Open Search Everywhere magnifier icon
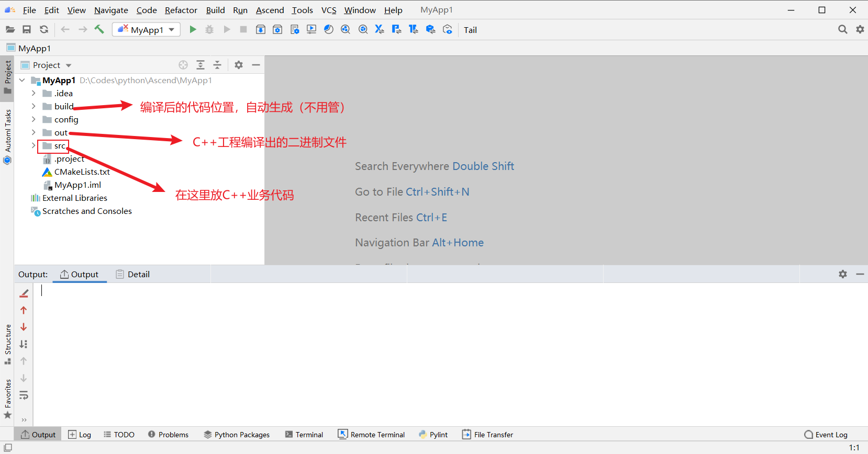Image resolution: width=868 pixels, height=454 pixels. click(x=843, y=30)
